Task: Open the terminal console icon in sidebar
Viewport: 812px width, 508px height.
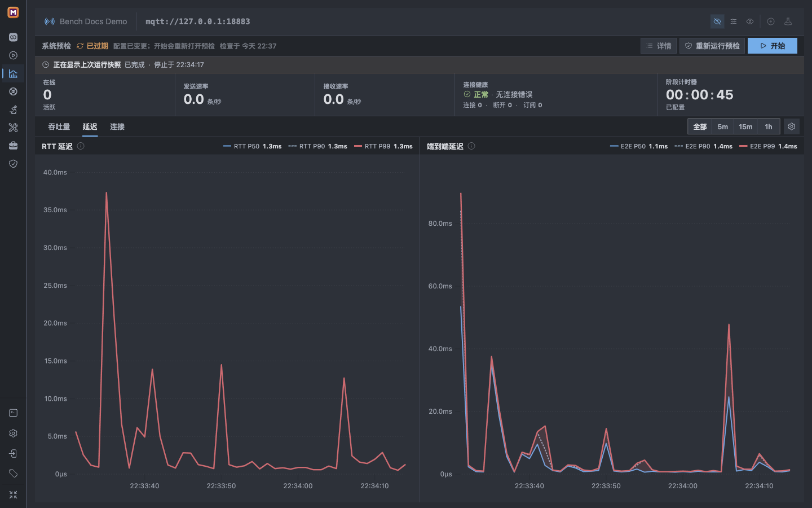Action: [x=13, y=413]
